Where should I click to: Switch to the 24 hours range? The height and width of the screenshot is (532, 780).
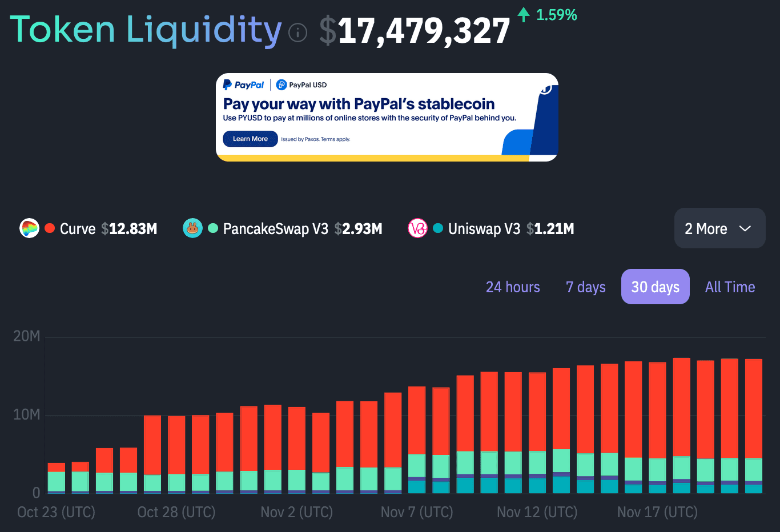(x=513, y=287)
